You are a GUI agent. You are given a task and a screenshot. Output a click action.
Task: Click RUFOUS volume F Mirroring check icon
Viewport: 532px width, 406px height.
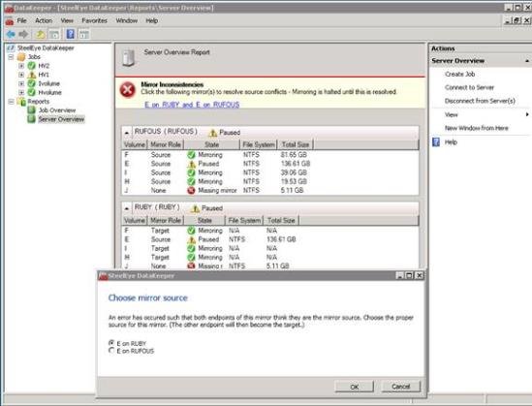191,155
